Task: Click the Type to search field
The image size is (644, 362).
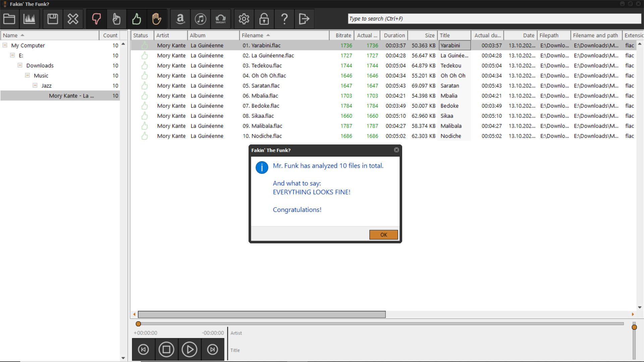Action: pos(494,19)
